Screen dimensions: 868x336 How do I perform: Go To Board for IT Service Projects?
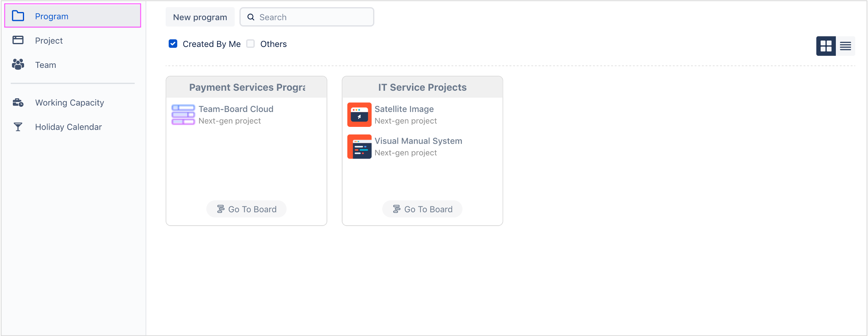pyautogui.click(x=422, y=209)
